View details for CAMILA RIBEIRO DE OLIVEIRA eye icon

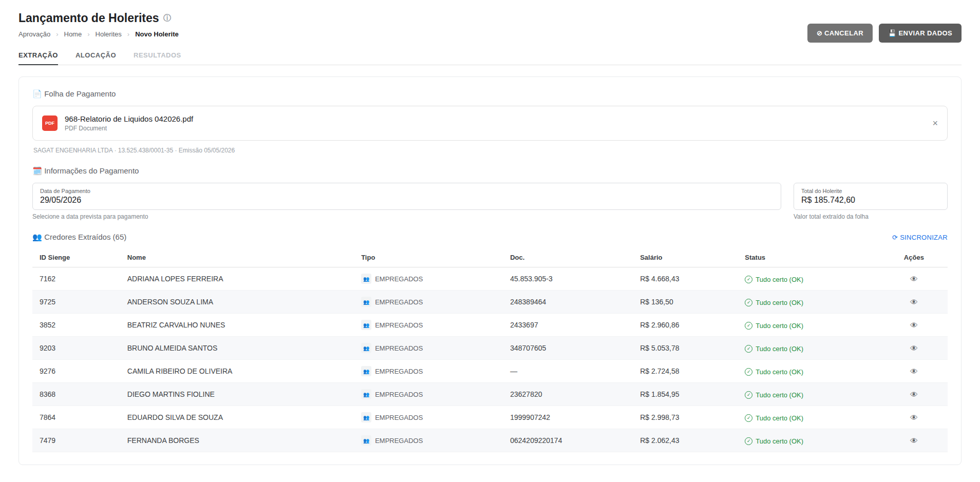[x=914, y=371]
